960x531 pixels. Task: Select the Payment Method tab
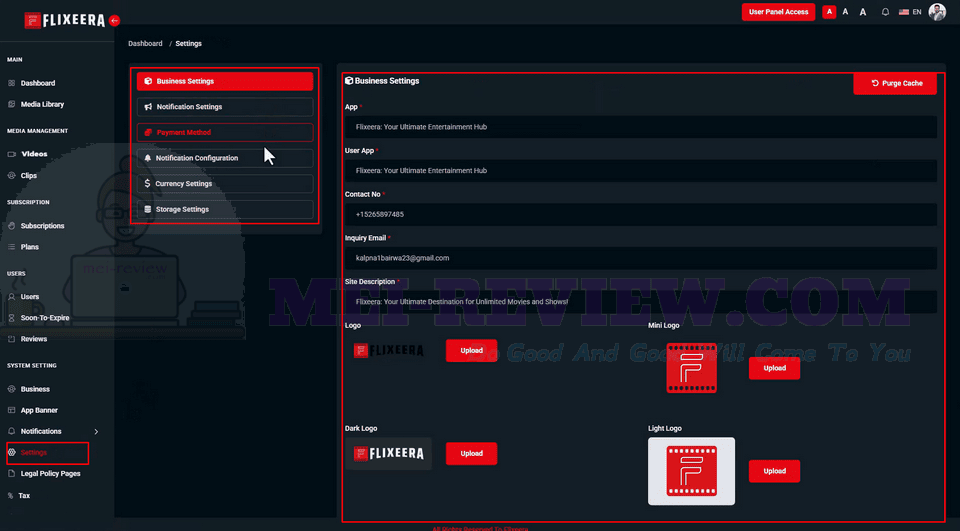[x=225, y=133]
